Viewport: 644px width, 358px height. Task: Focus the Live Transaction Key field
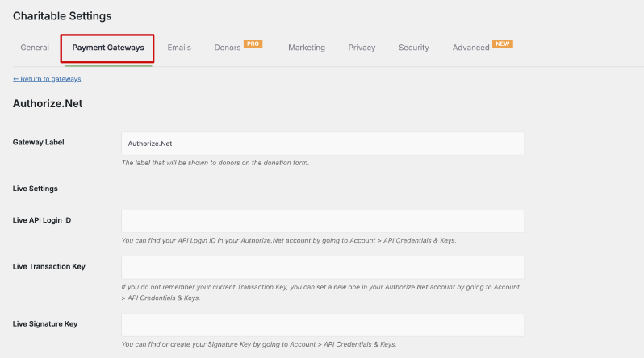[323, 268]
